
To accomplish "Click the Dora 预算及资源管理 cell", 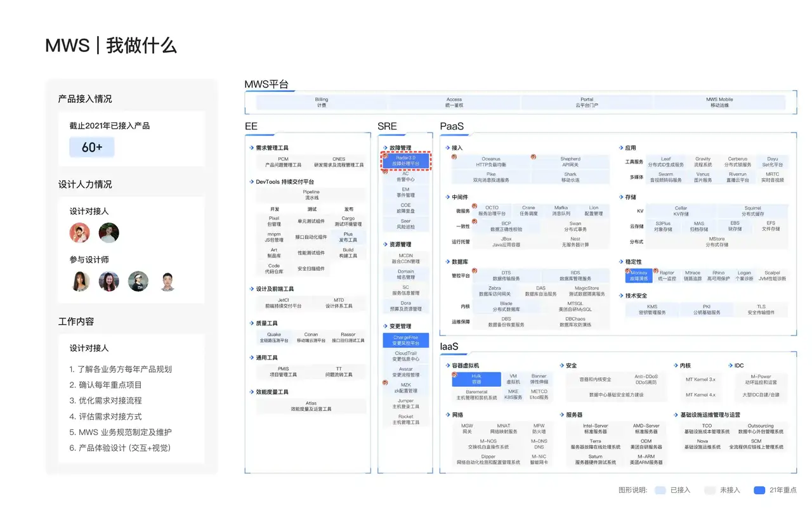I will (x=406, y=306).
